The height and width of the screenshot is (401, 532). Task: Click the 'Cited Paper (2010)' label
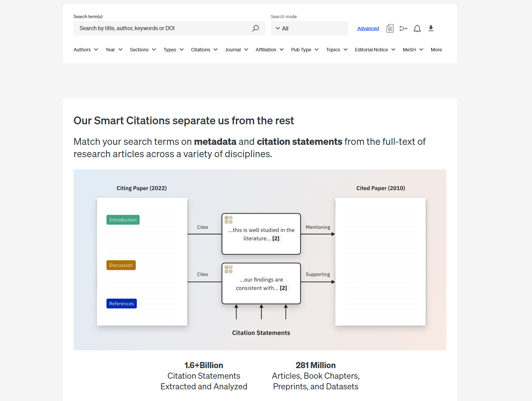coord(381,188)
